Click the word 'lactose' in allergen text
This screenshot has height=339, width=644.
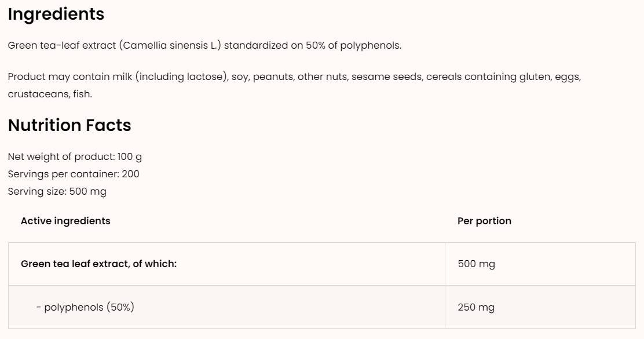point(205,76)
